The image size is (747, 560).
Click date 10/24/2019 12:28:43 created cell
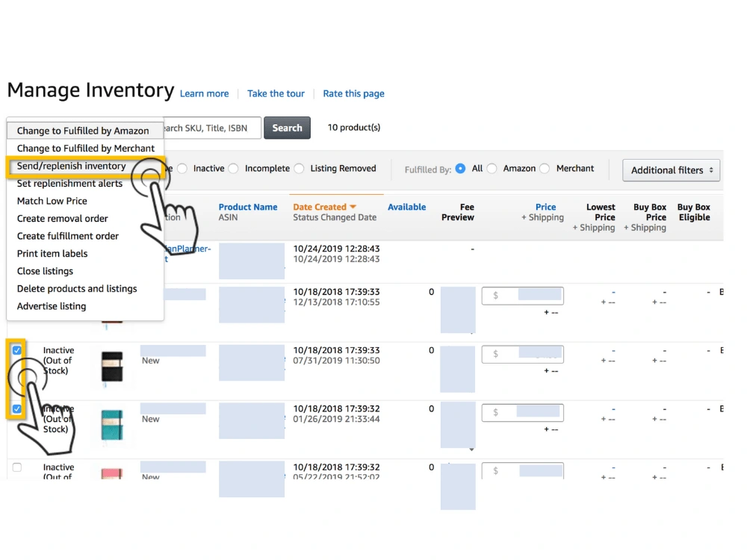tap(336, 249)
